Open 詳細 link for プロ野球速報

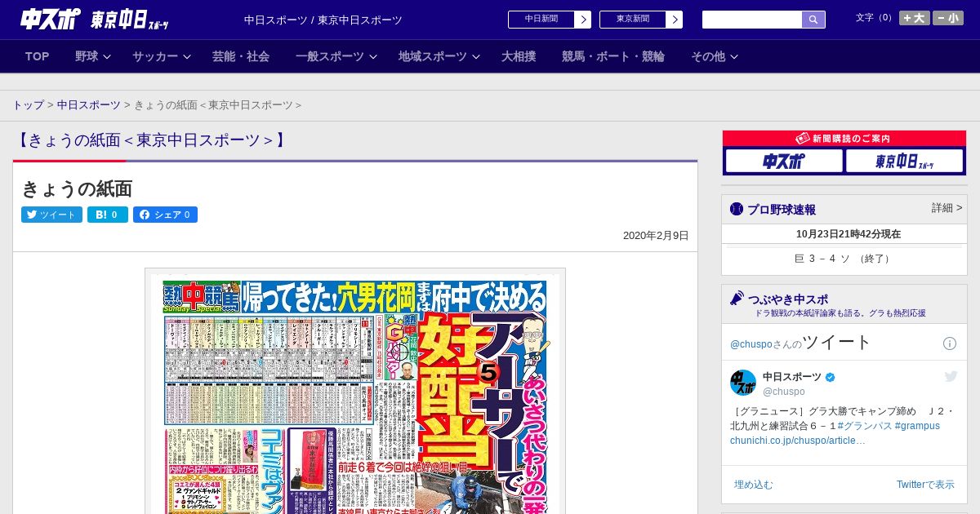pos(947,208)
